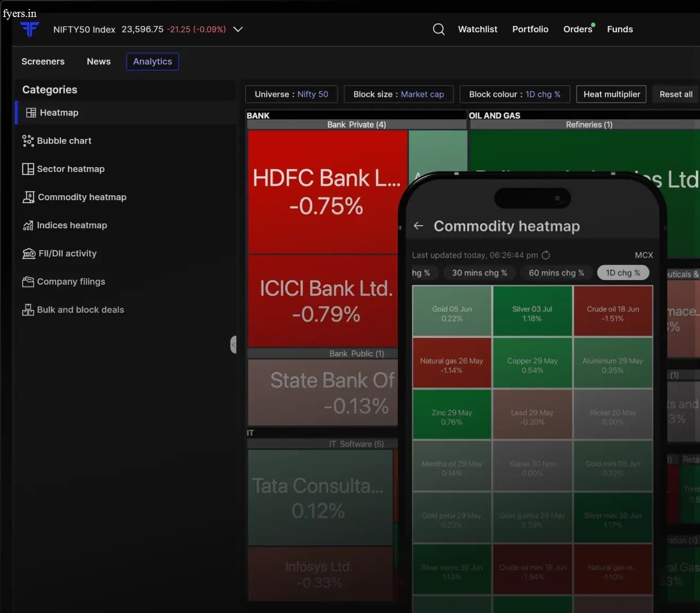This screenshot has width=700, height=613.
Task: Click the Commodity heatmap icon in sidebar
Action: [29, 197]
